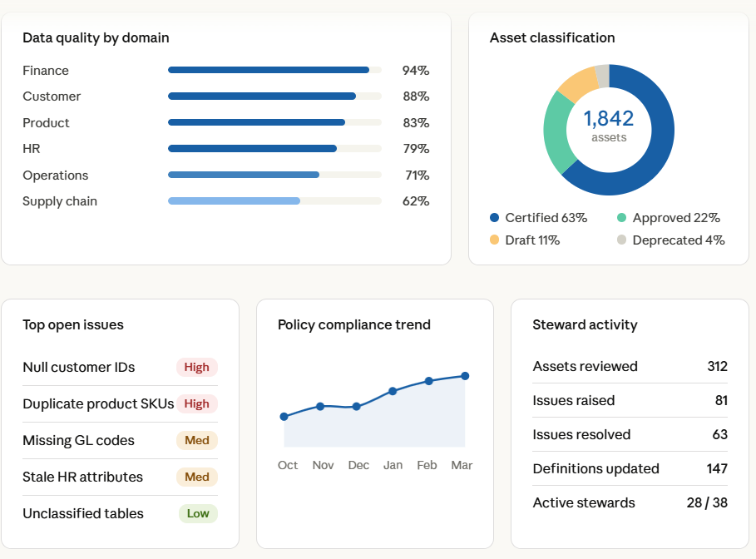Toggle the Low badge on Unclassified tables
Screen dimensions: 756x559
198,513
